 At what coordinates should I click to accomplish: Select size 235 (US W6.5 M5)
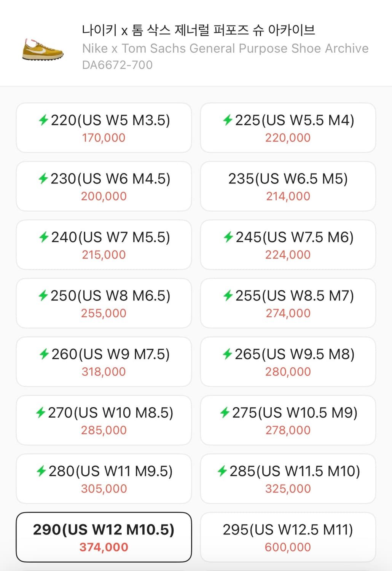[x=288, y=186]
